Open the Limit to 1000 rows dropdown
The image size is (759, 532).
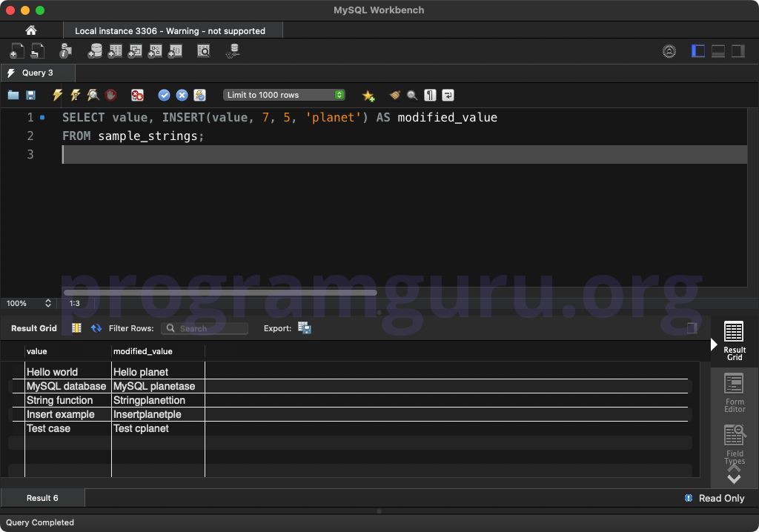284,95
